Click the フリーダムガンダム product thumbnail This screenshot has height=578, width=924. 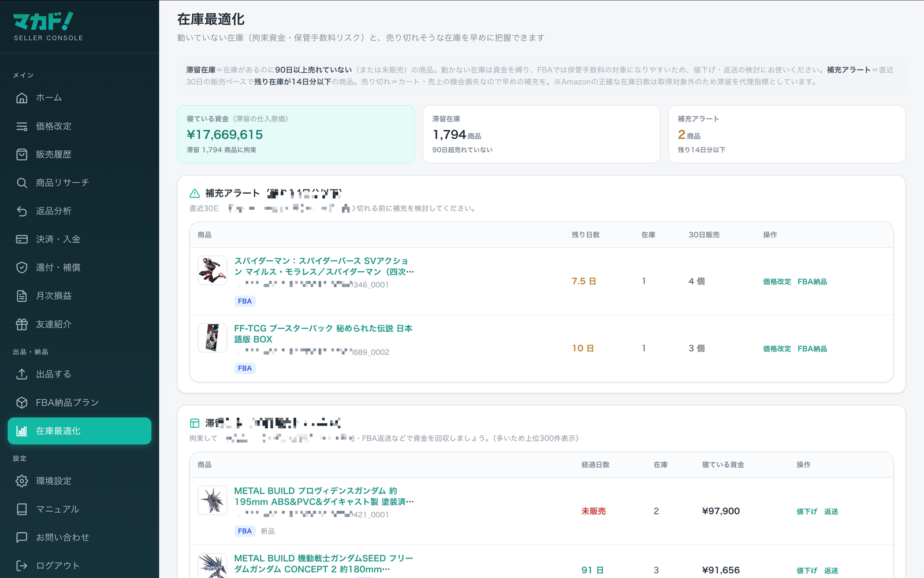tap(213, 566)
